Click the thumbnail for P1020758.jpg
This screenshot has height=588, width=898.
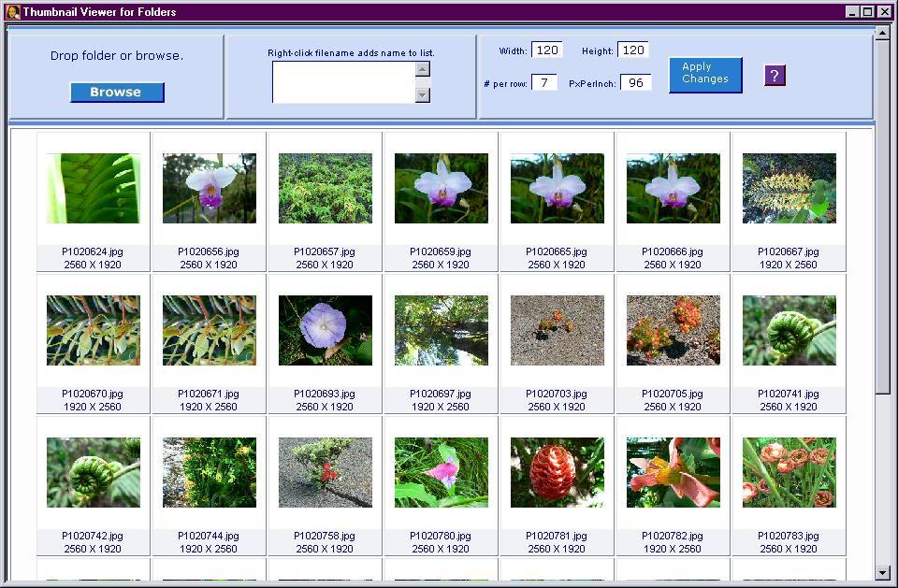pos(326,472)
